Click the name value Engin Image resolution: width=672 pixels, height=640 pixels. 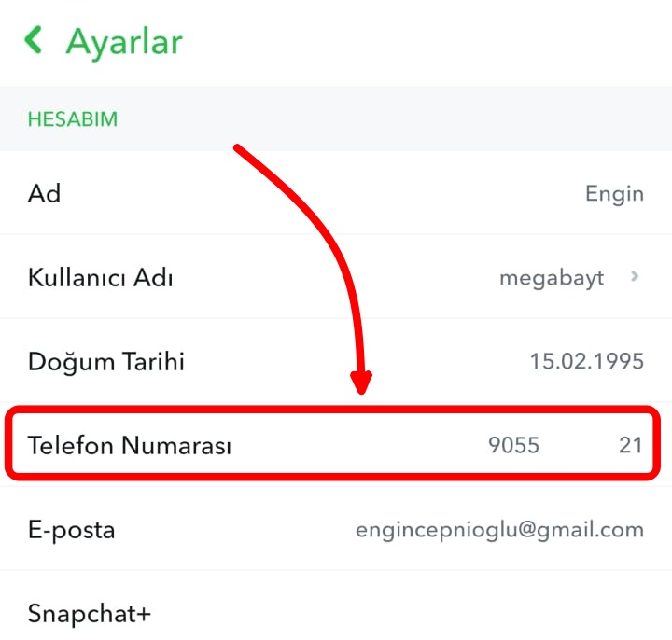click(614, 194)
